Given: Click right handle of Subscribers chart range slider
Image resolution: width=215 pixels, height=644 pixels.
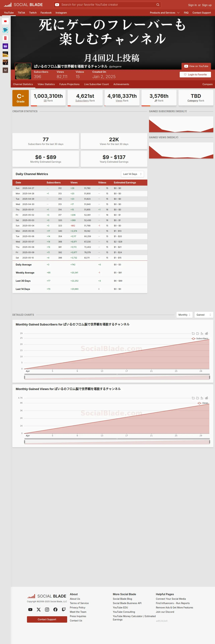Looking at the screenshot, I should 209,377.
